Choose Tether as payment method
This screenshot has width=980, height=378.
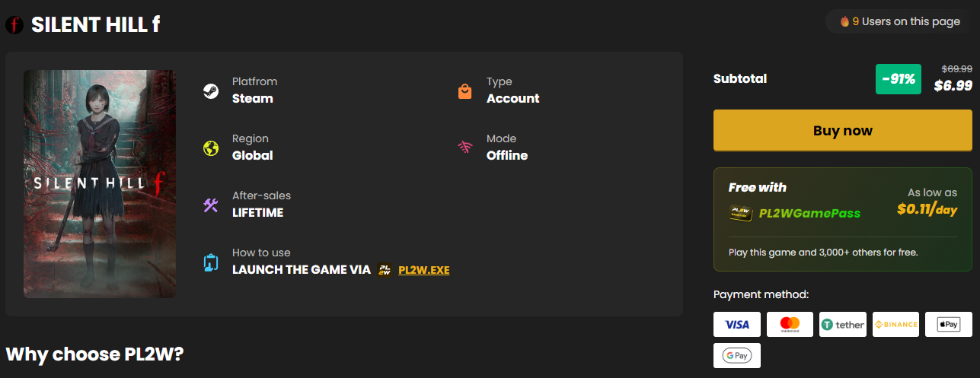(x=843, y=325)
